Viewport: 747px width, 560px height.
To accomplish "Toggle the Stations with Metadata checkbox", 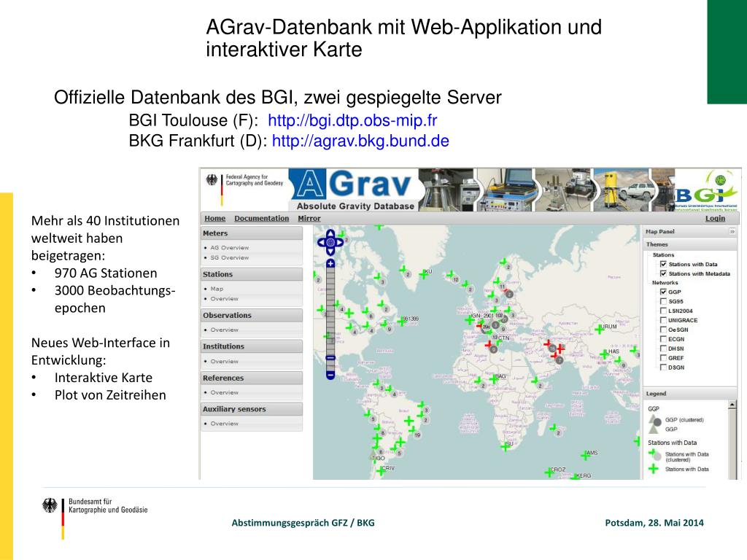I will click(x=663, y=274).
